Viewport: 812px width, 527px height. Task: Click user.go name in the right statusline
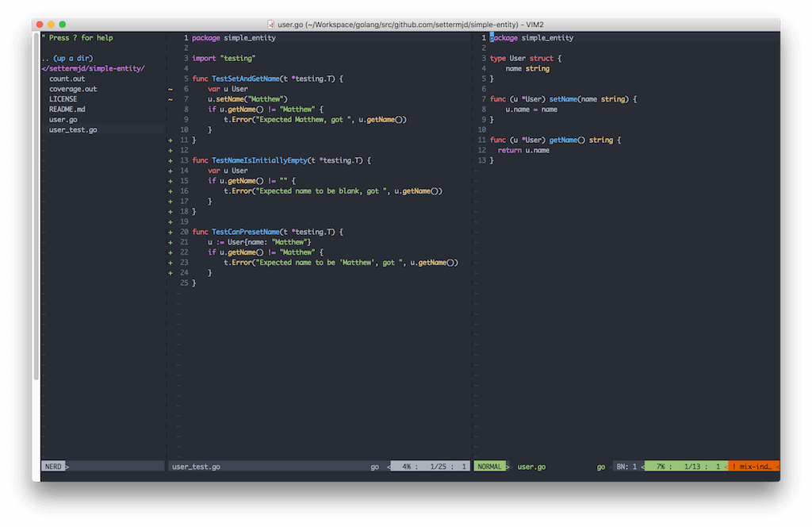coord(530,466)
